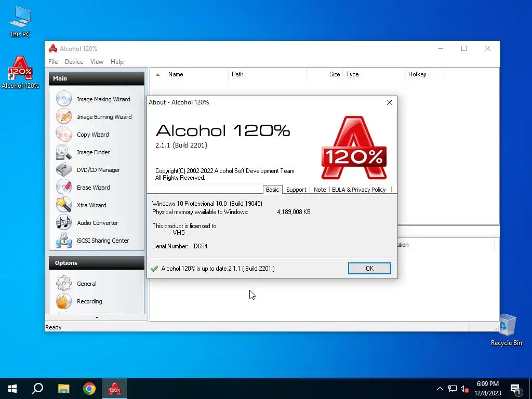Open the Audio Converter notes icon
This screenshot has height=399, width=532.
[64, 222]
